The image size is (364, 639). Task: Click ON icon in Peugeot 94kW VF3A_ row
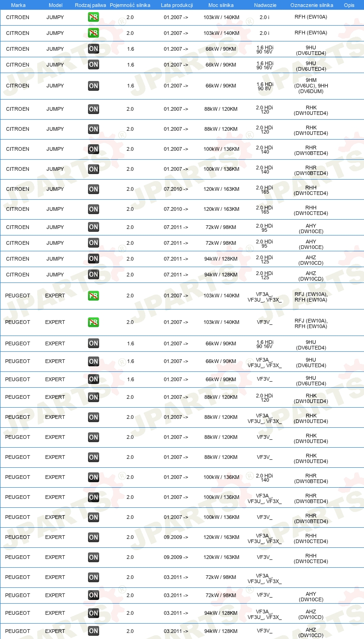tap(94, 613)
